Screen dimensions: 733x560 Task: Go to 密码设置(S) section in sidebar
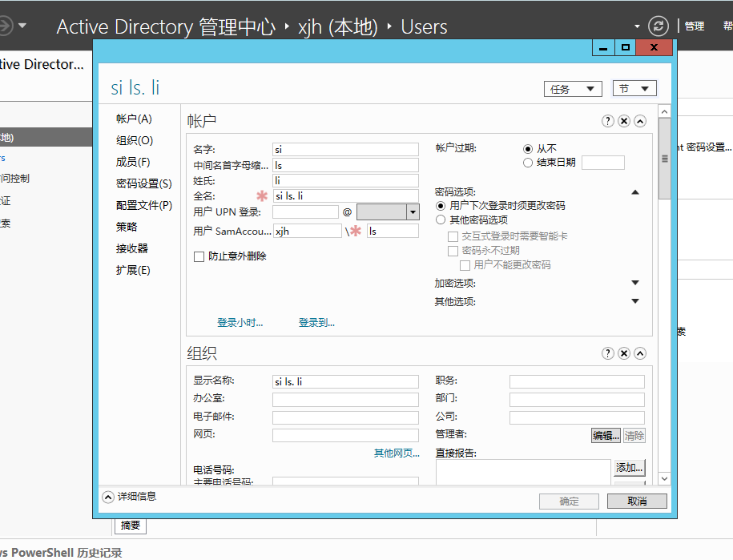coord(144,183)
